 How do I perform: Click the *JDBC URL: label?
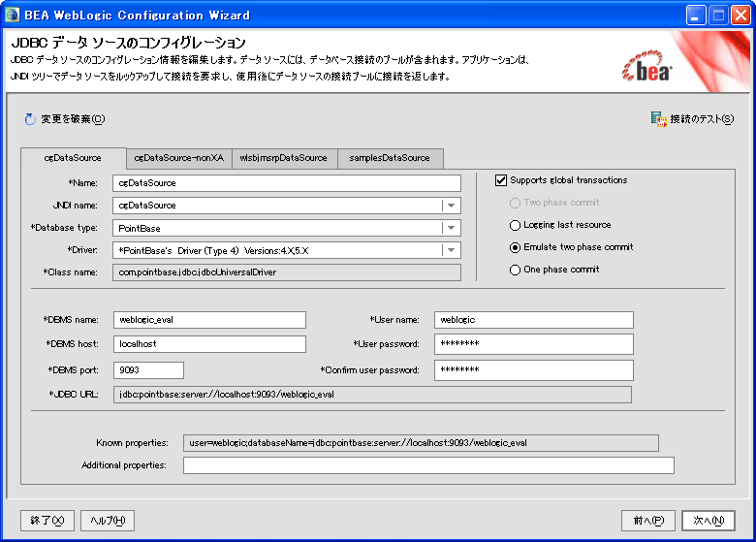74,395
